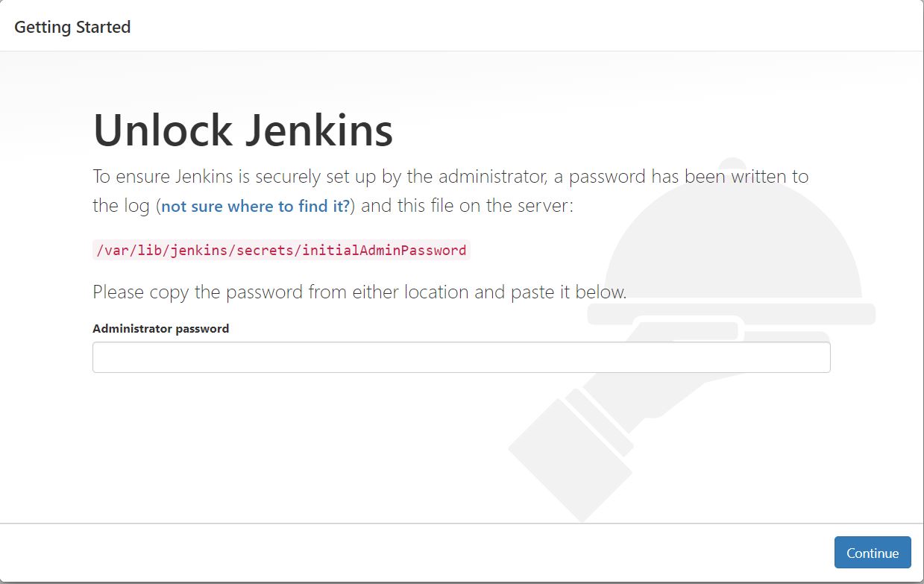The width and height of the screenshot is (924, 584).
Task: Click the 'Administrator password' label
Action: tap(160, 328)
